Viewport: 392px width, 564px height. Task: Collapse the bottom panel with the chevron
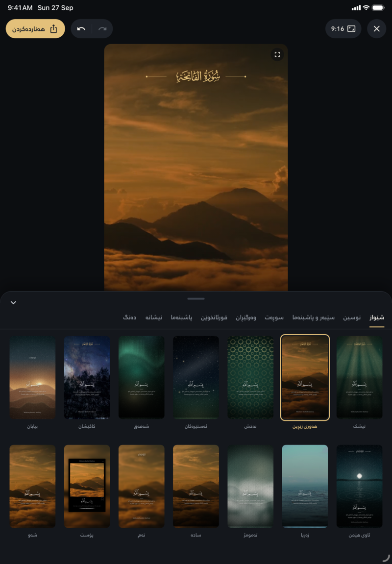[13, 302]
